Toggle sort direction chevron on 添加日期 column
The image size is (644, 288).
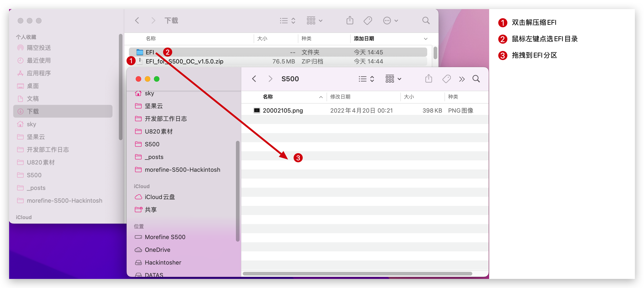[425, 39]
